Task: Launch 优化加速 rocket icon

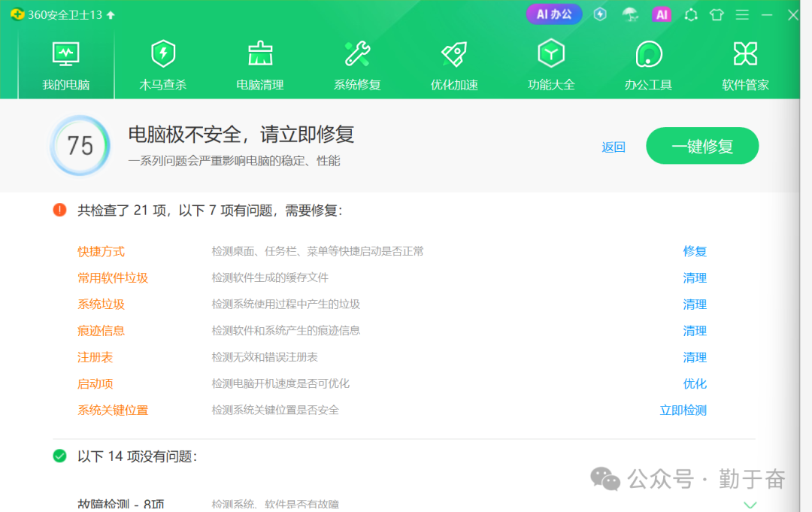Action: pyautogui.click(x=454, y=54)
